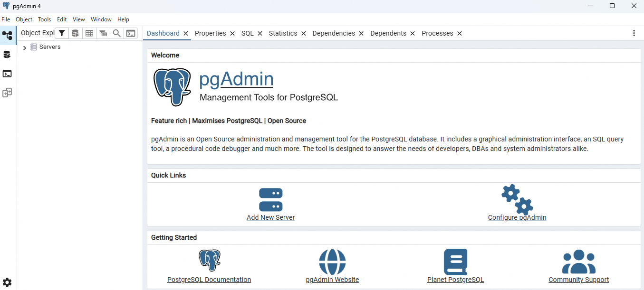This screenshot has width=644, height=290.
Task: Select the Object Explorer icon in left sidebar
Action: 7,35
